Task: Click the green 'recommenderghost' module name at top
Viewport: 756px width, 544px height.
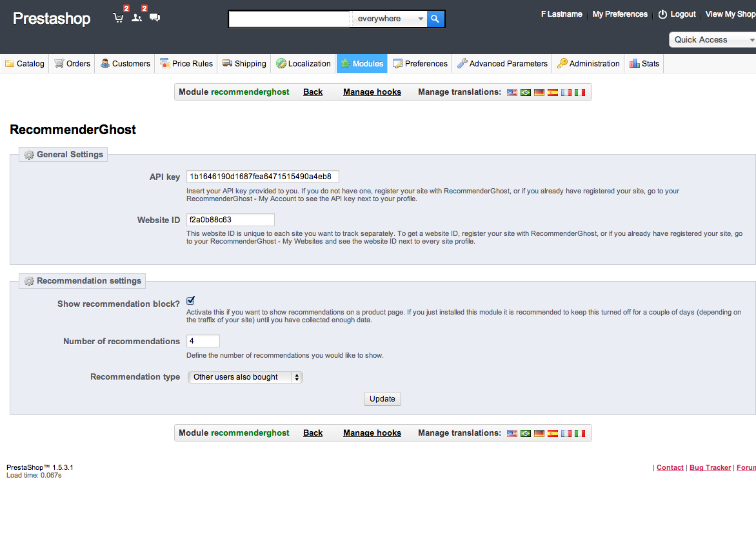Action: (x=250, y=92)
